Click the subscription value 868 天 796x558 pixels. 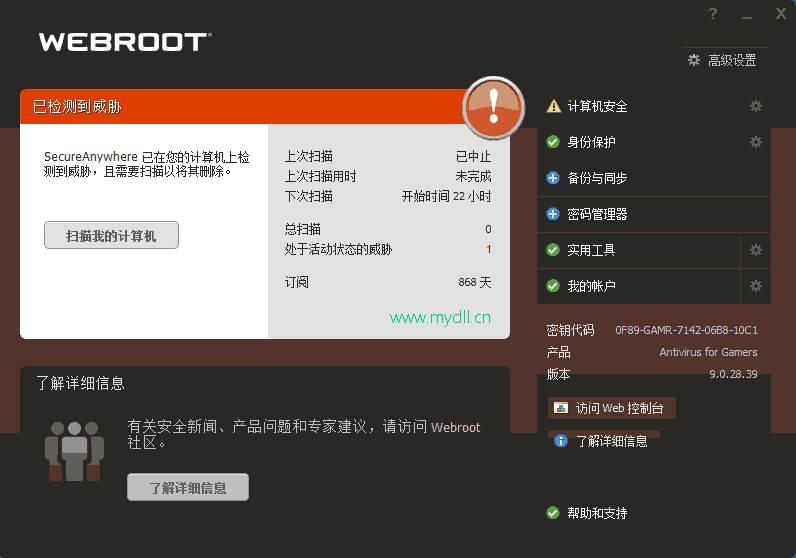coord(475,282)
